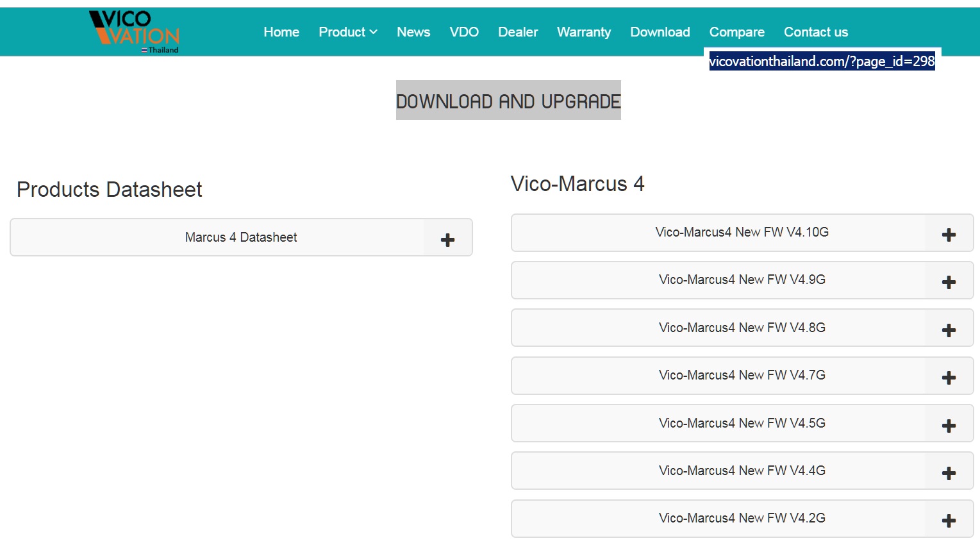Click plus icon for FW V4.10G
Image resolution: width=980 pixels, height=543 pixels.
[x=949, y=235]
